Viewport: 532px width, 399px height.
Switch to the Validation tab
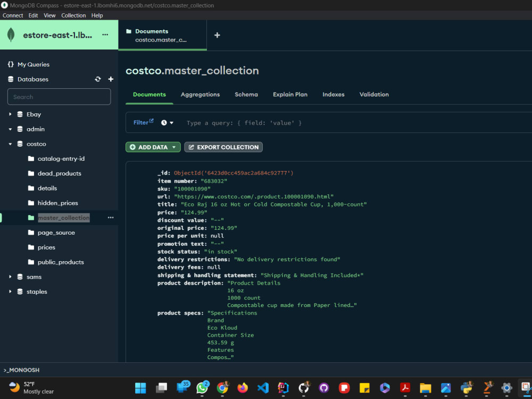[374, 94]
